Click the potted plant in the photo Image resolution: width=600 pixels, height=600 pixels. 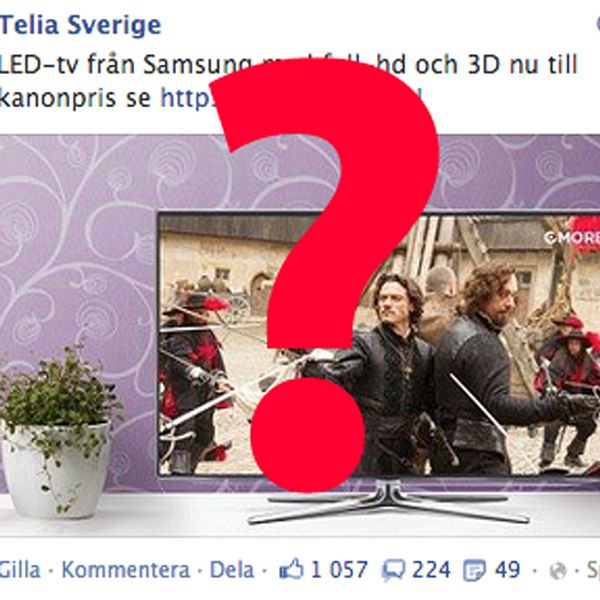(x=57, y=430)
